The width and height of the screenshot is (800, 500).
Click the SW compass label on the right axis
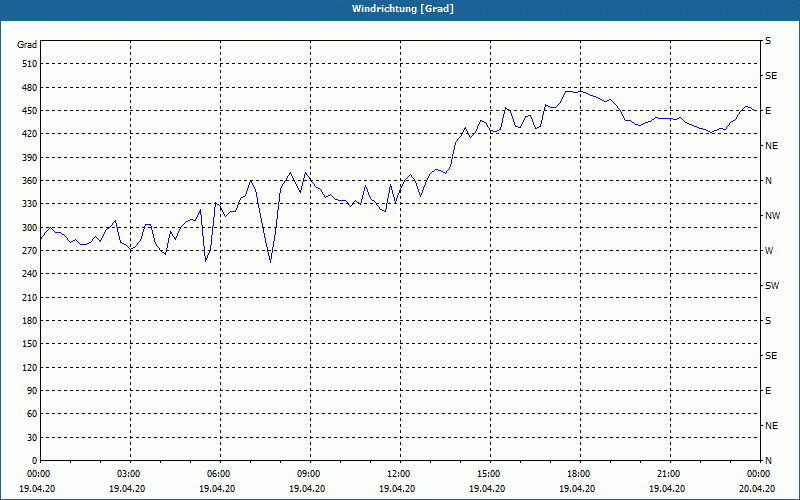(x=772, y=286)
